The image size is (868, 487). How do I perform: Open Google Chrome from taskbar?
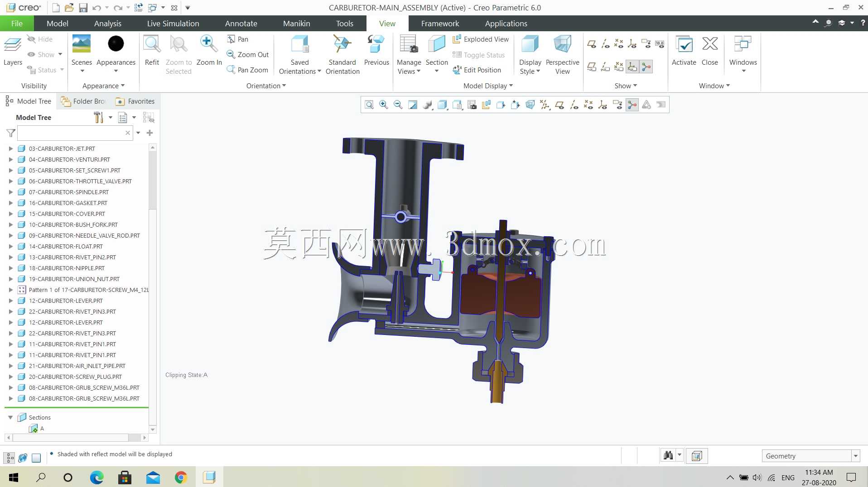(x=181, y=477)
